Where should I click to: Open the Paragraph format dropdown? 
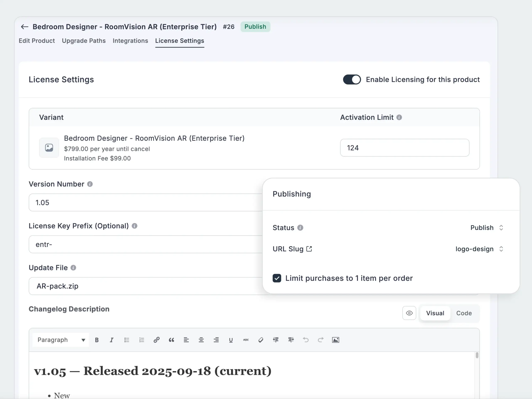[x=61, y=340]
